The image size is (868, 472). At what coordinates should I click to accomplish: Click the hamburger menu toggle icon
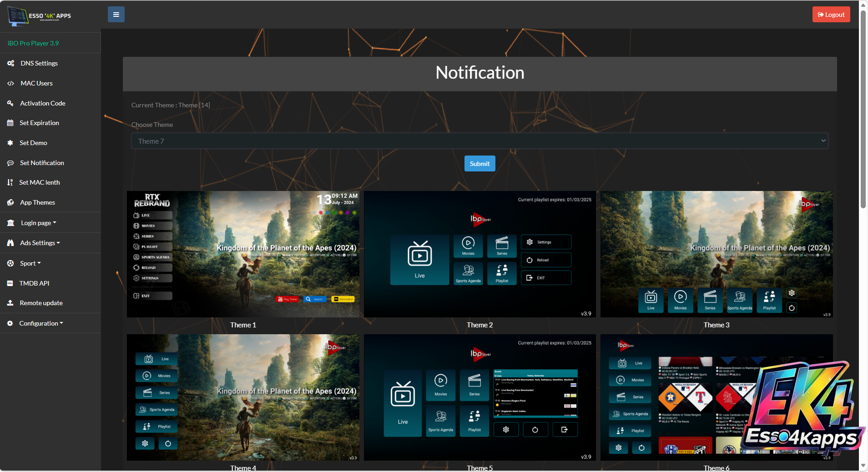[116, 15]
